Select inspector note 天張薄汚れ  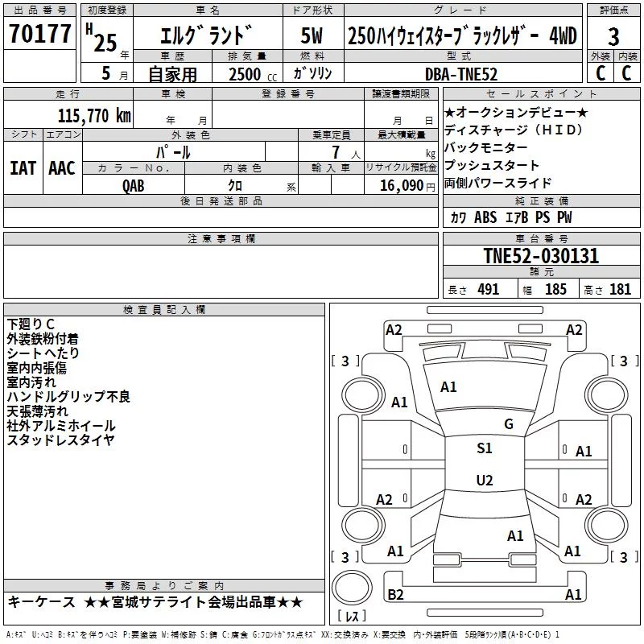pos(37,411)
